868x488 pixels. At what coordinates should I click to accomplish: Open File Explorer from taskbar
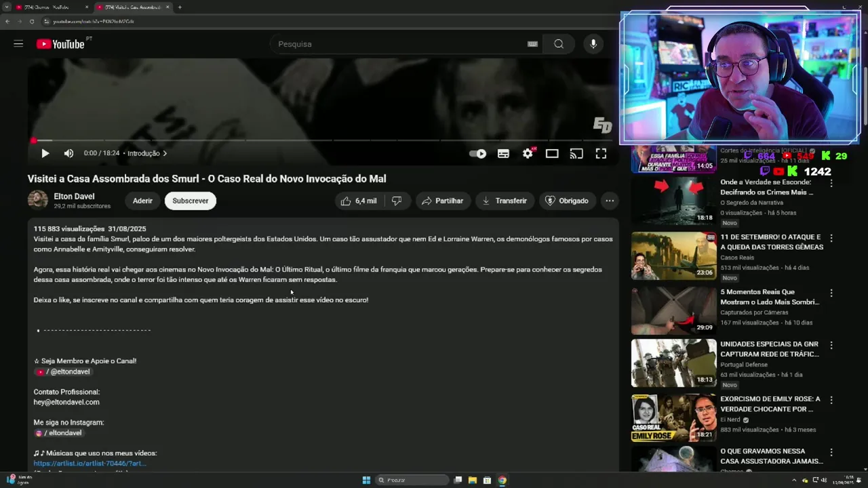point(473,480)
